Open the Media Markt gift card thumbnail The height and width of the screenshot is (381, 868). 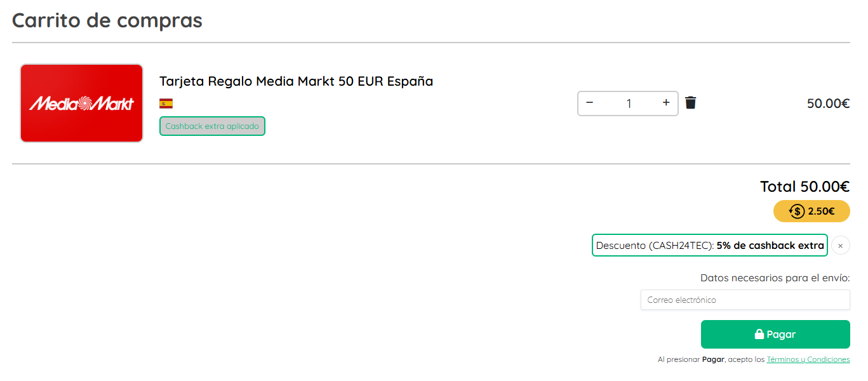(81, 103)
